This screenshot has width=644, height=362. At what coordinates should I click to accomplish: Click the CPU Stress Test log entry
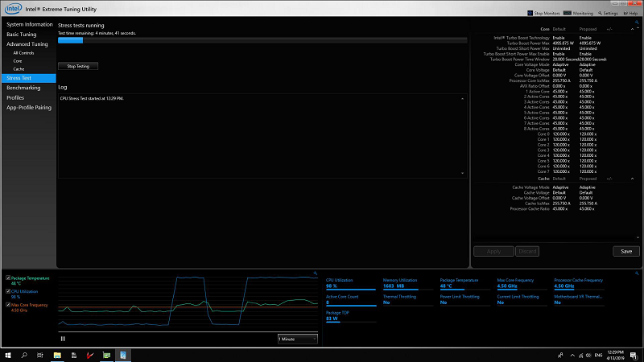point(92,98)
